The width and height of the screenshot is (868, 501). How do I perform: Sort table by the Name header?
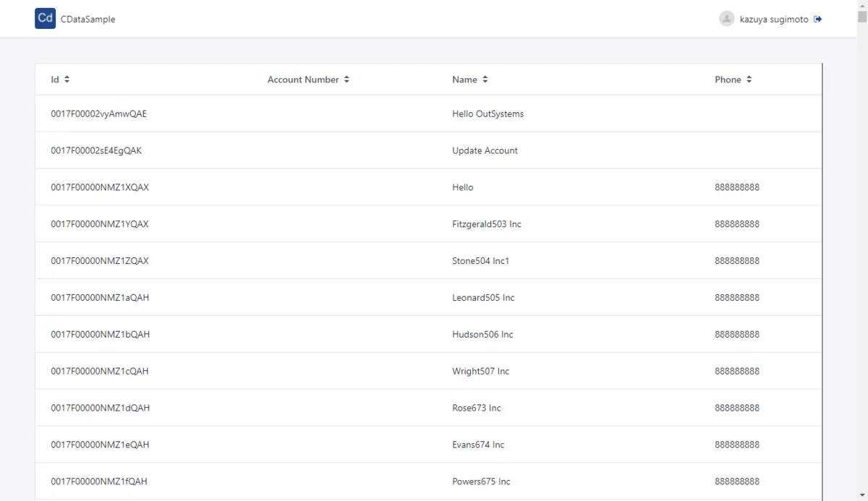point(464,80)
